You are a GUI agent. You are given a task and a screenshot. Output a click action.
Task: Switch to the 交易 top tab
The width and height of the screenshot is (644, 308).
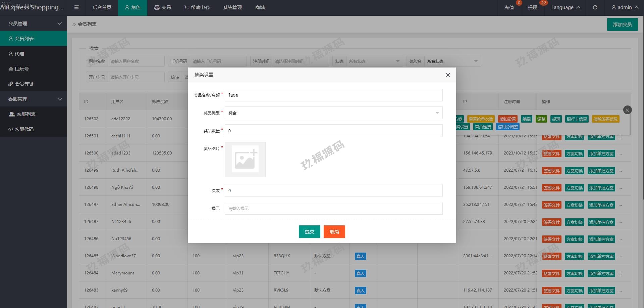coord(162,7)
